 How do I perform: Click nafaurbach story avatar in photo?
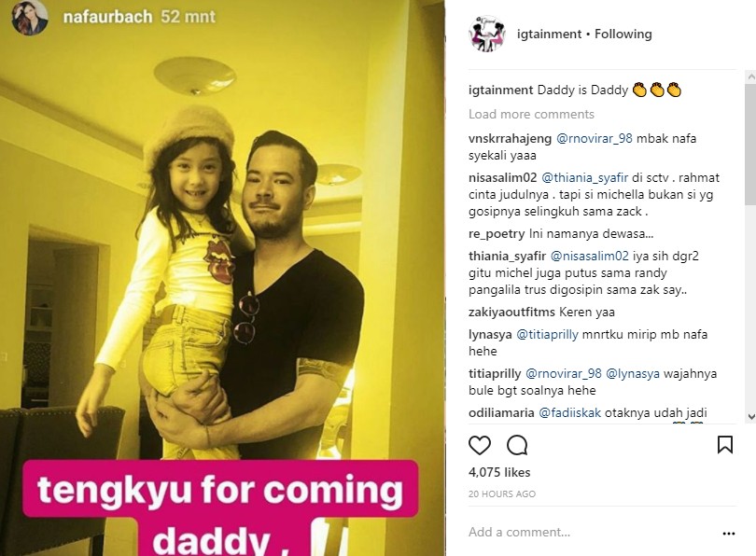[30, 18]
